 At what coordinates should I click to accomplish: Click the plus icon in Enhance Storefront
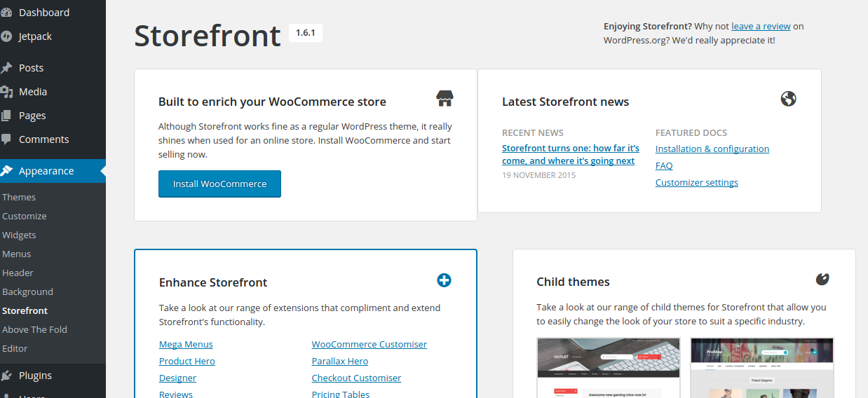click(444, 280)
